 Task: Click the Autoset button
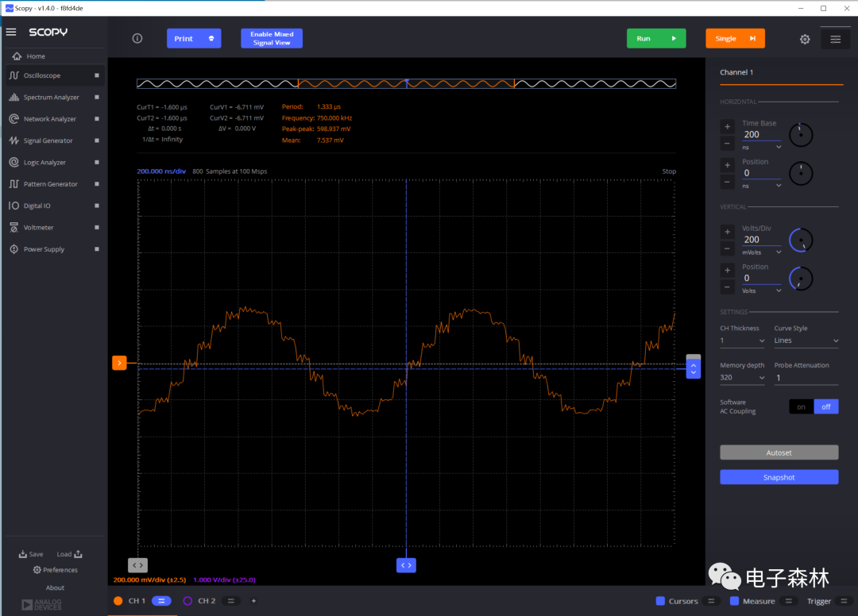(x=779, y=452)
